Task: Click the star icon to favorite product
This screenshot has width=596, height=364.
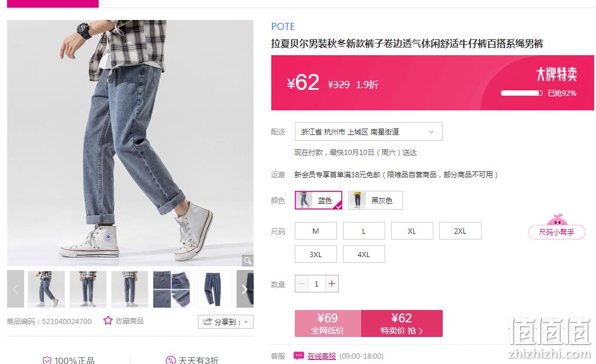Action: pyautogui.click(x=108, y=321)
